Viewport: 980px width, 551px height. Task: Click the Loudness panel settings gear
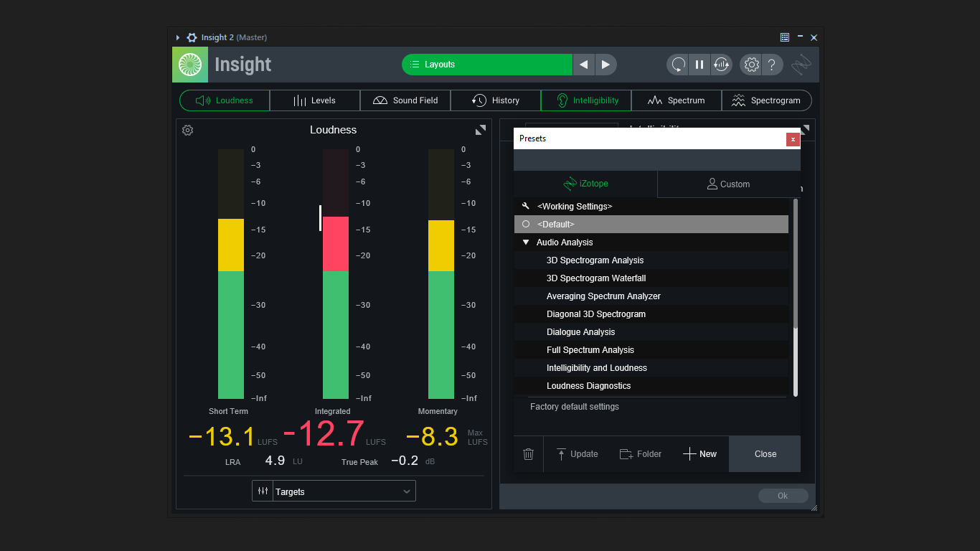(187, 130)
